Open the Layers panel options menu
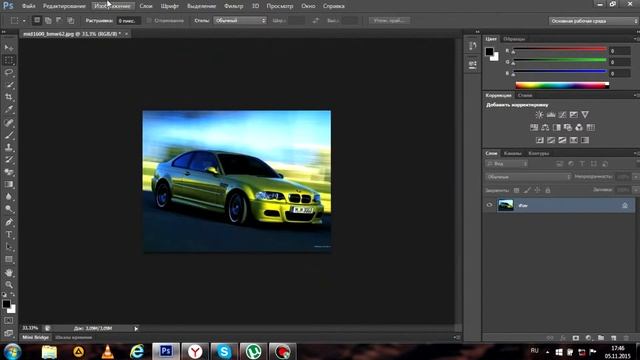640x360 pixels. tap(636, 153)
